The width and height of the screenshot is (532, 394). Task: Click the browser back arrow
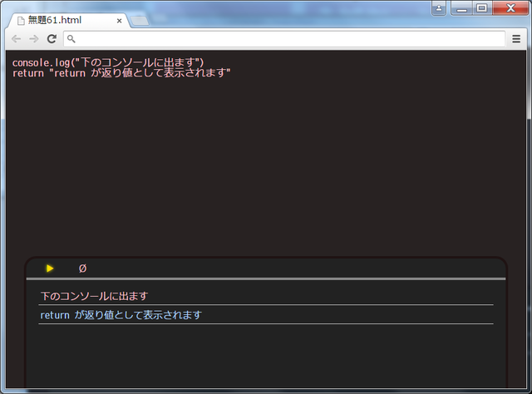(x=16, y=39)
